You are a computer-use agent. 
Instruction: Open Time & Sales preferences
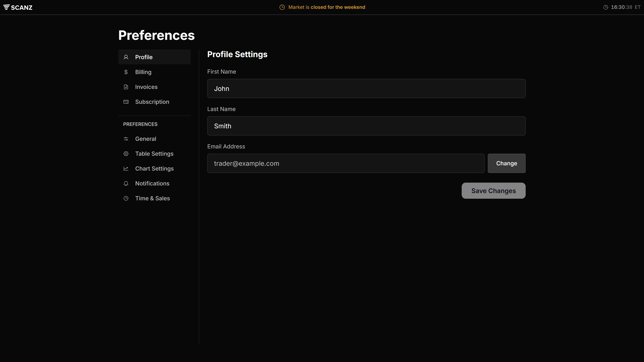click(x=155, y=198)
